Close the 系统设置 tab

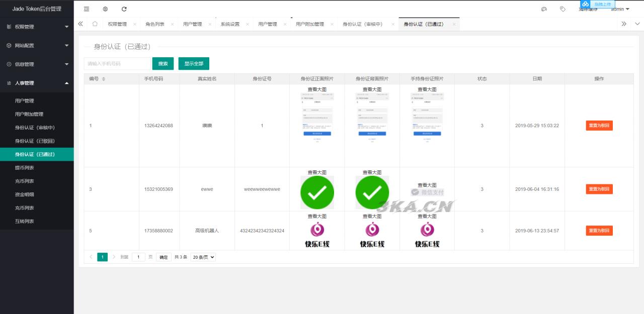[x=248, y=24]
